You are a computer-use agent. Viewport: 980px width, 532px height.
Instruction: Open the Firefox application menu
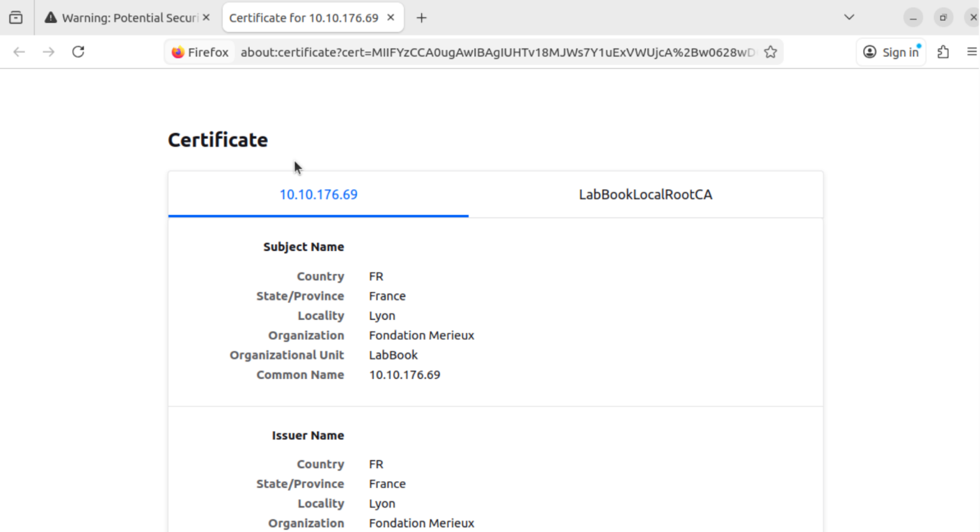pyautogui.click(x=972, y=52)
